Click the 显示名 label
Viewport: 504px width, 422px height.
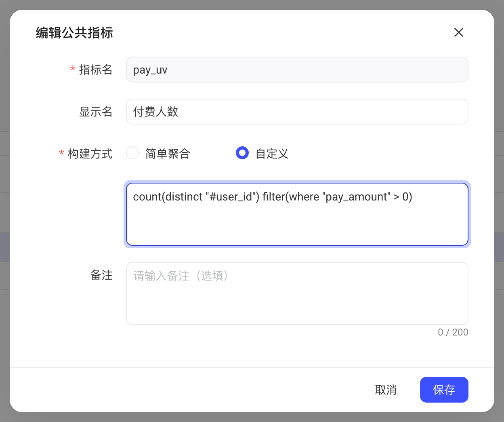tap(96, 112)
